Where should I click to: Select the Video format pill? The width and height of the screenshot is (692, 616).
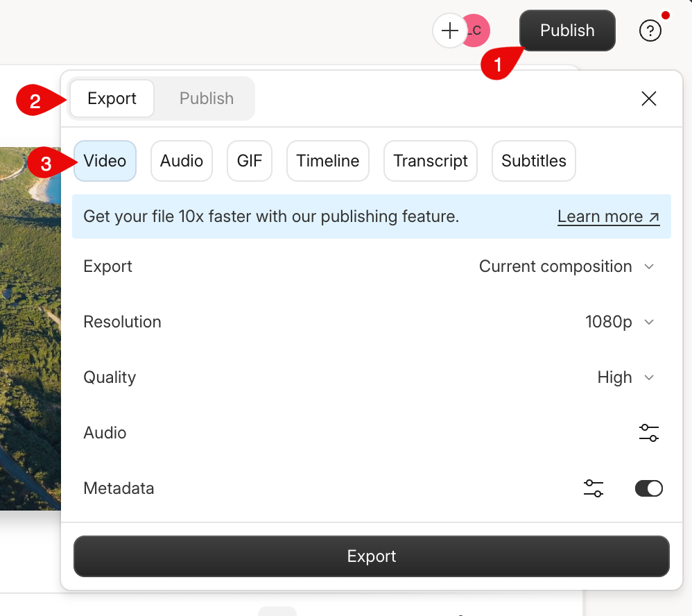105,161
